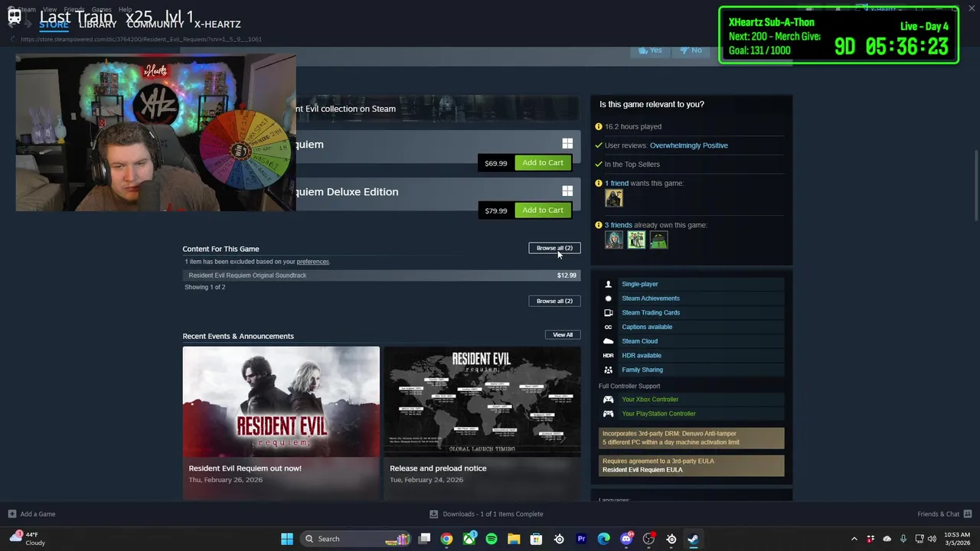Click the PlayStation Controller gamepad icon
The image size is (980, 551).
[609, 414]
